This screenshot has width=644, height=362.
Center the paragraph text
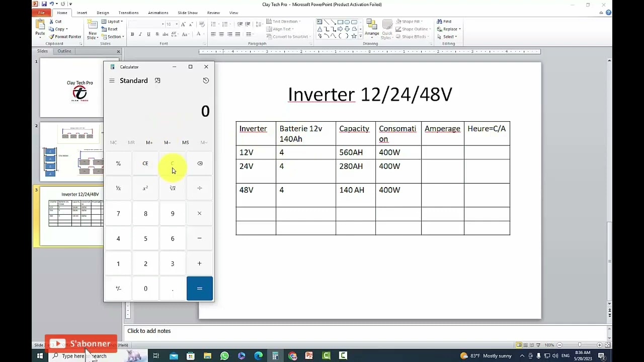point(221,34)
